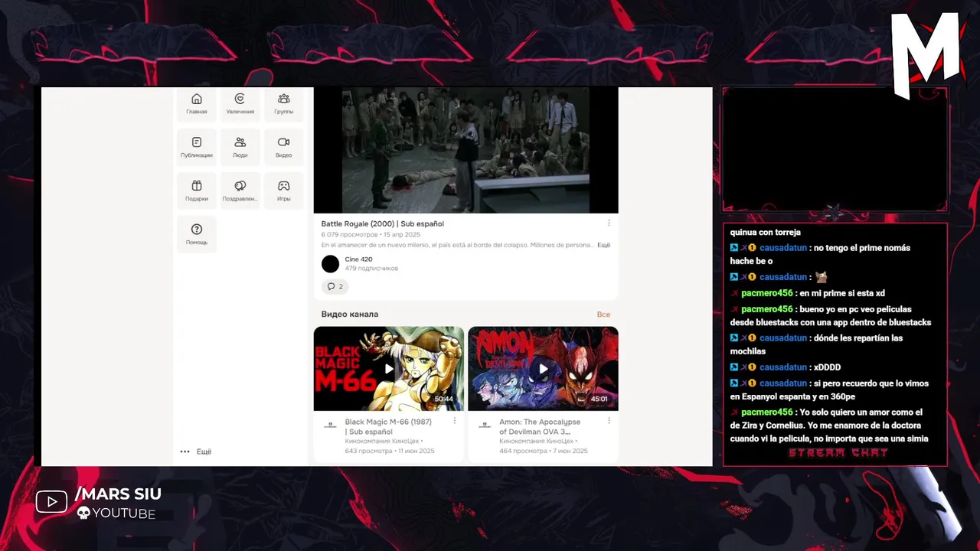Open options menu for Black Magic M-66
Viewport: 980px width, 551px height.
tap(455, 421)
